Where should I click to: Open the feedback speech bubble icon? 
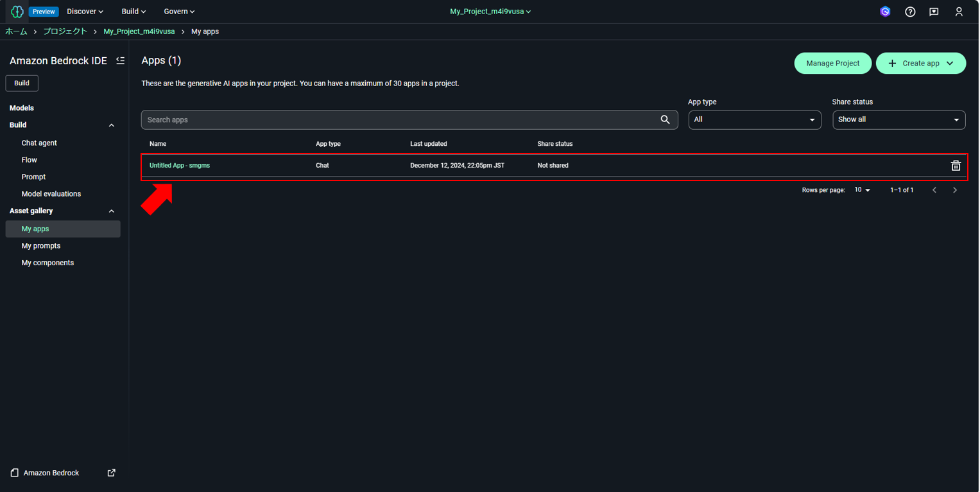click(934, 12)
